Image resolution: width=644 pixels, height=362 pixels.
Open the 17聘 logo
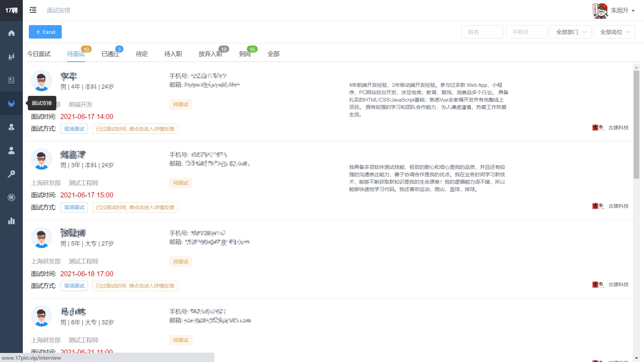point(11,10)
